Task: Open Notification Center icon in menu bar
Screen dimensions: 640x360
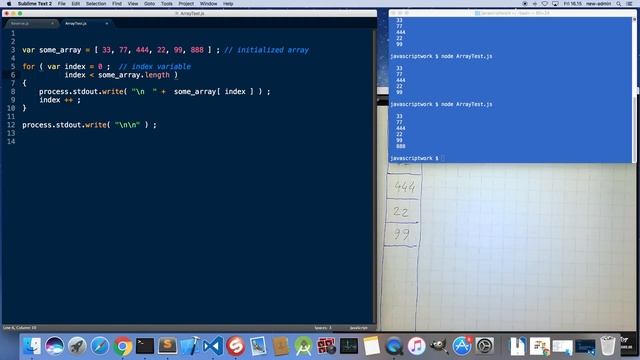Action: click(630, 4)
